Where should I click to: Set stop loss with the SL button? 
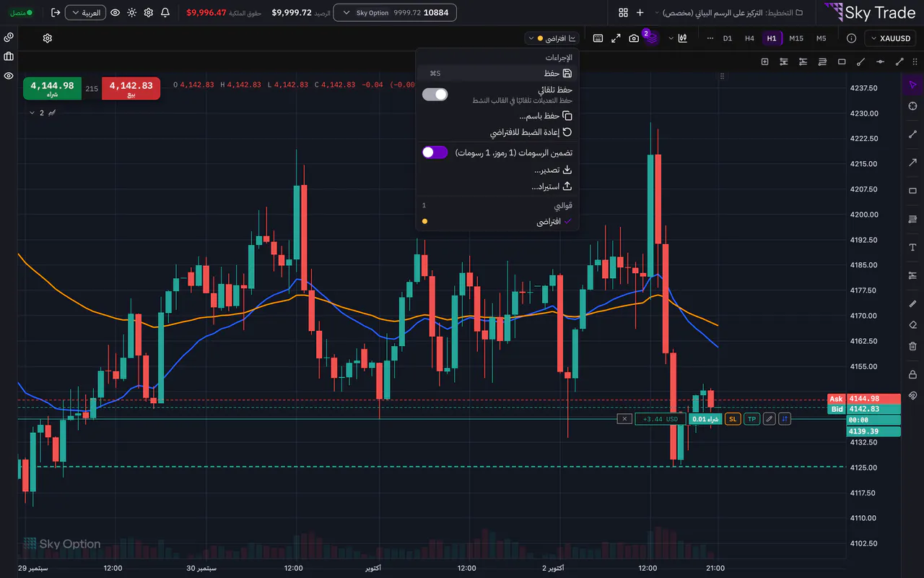(733, 419)
